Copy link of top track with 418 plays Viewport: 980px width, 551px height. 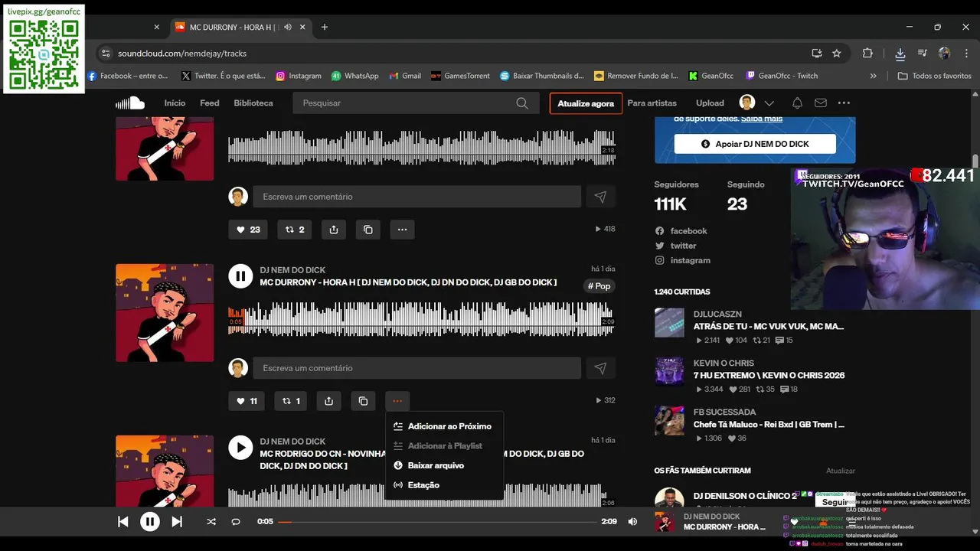click(x=368, y=230)
